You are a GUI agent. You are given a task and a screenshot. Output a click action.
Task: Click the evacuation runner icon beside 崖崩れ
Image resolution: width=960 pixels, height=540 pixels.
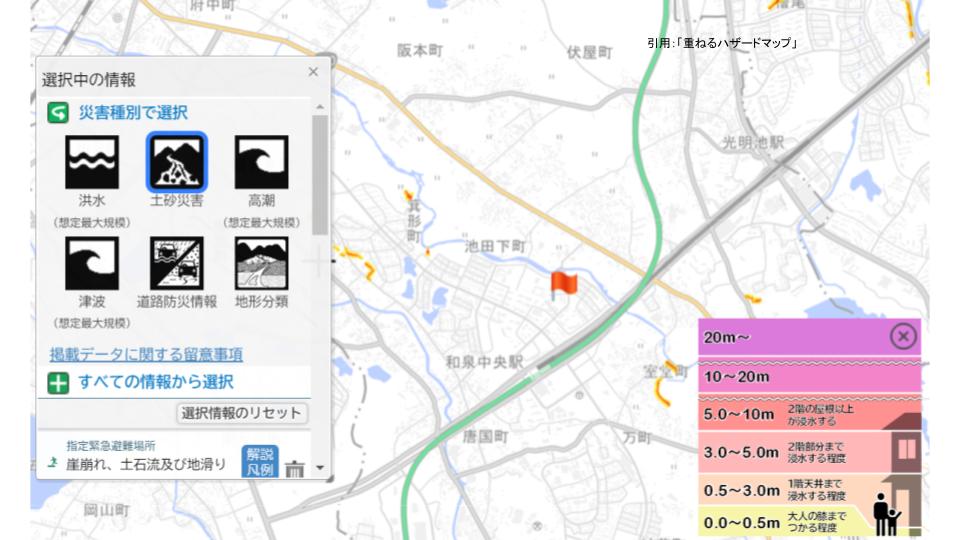pos(53,463)
